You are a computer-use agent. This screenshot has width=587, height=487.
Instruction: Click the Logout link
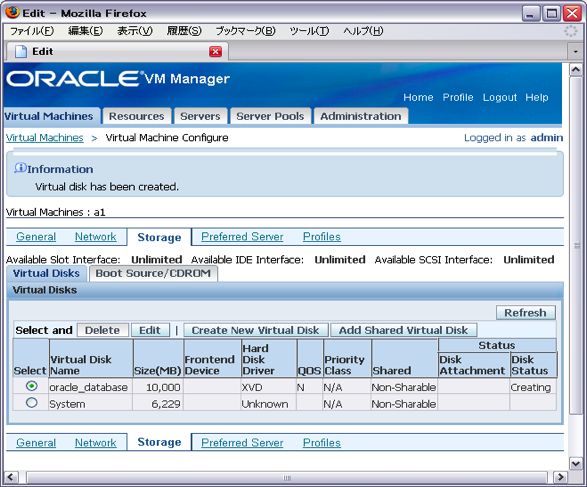click(499, 97)
